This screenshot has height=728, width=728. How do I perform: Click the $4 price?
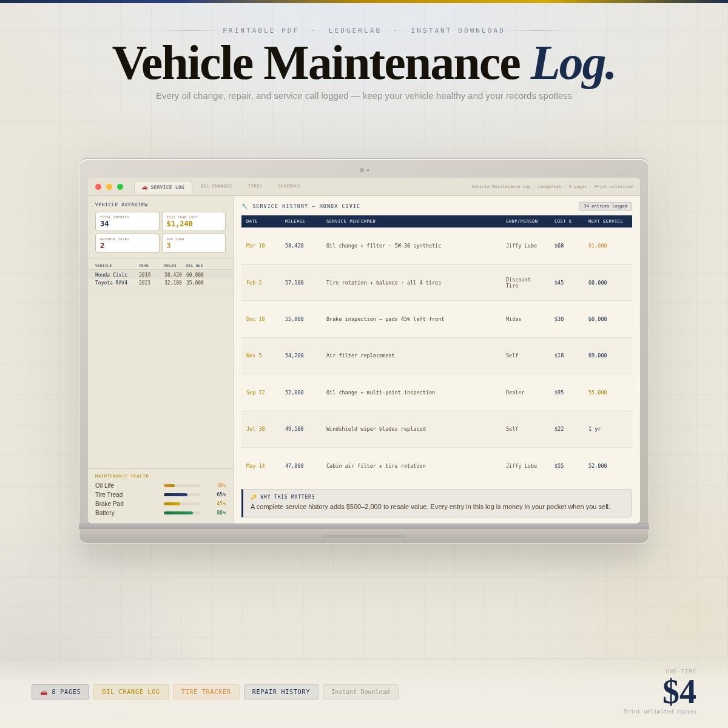click(679, 692)
